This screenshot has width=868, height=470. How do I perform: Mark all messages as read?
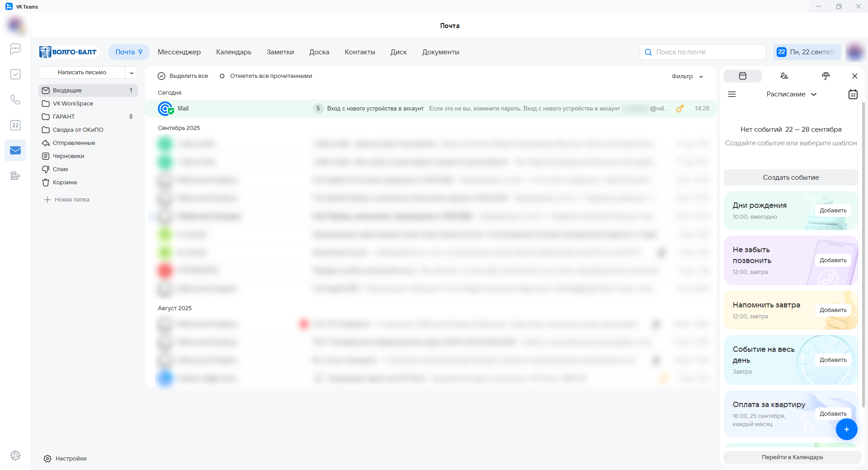tap(266, 76)
